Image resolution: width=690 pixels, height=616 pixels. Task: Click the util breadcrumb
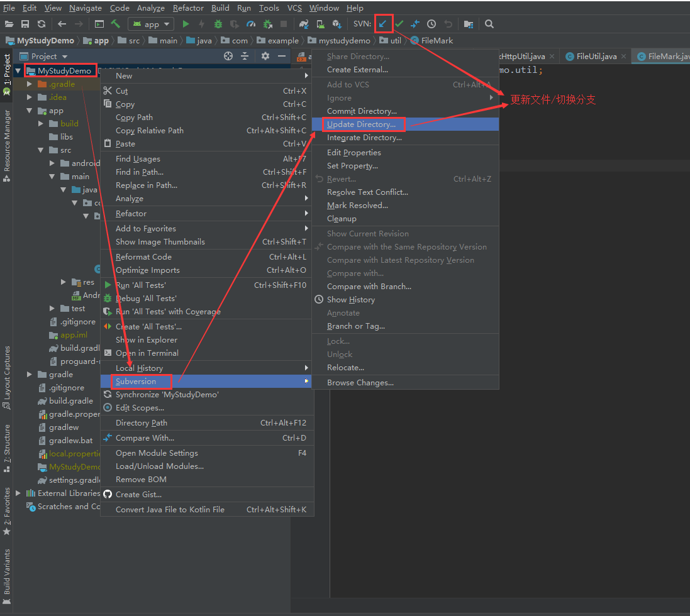point(391,40)
